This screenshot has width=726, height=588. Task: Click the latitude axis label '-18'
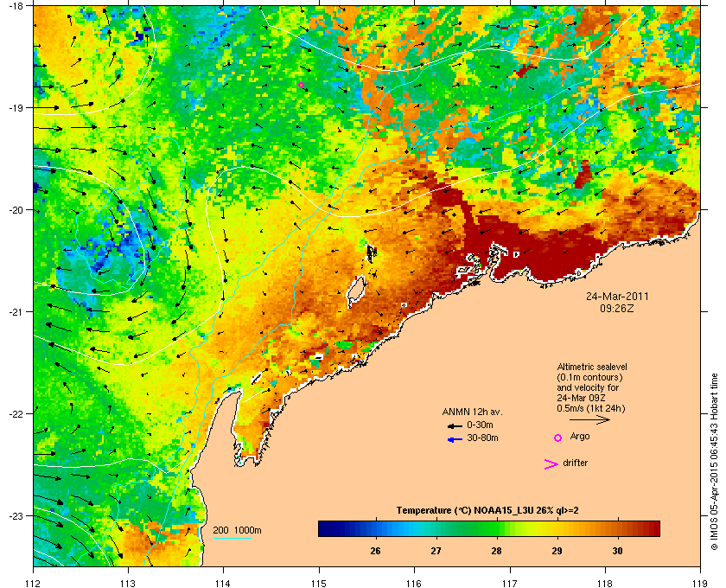[x=16, y=5]
